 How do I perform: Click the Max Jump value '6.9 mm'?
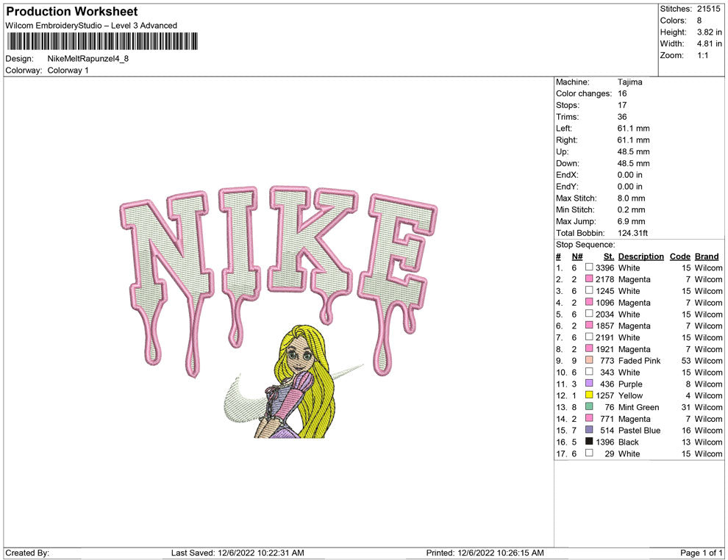click(x=631, y=221)
